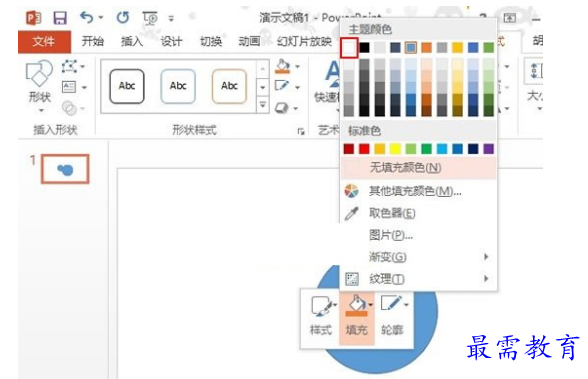
Task: Pick white theme color swatch
Action: (x=349, y=48)
